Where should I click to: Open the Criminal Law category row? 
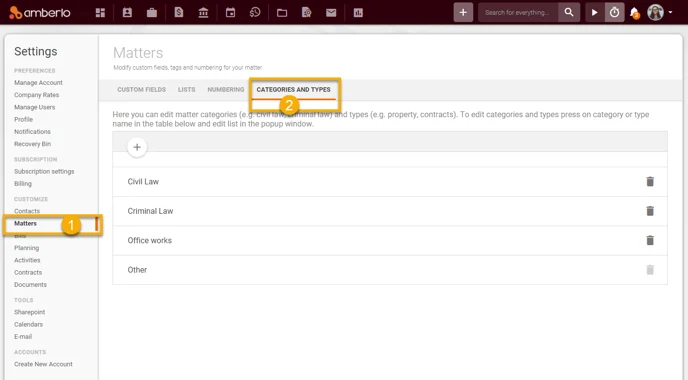[x=390, y=211]
